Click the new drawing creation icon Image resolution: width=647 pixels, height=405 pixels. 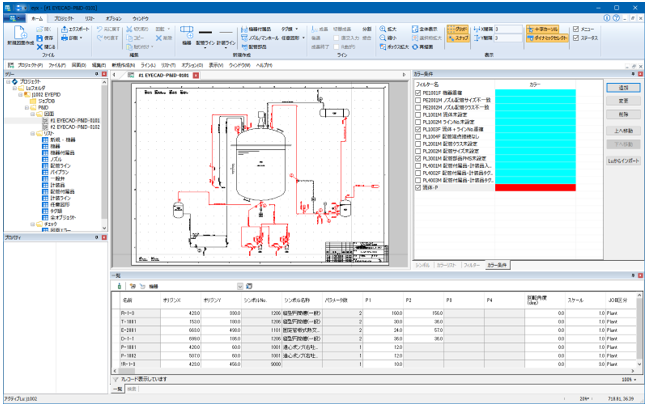point(20,33)
